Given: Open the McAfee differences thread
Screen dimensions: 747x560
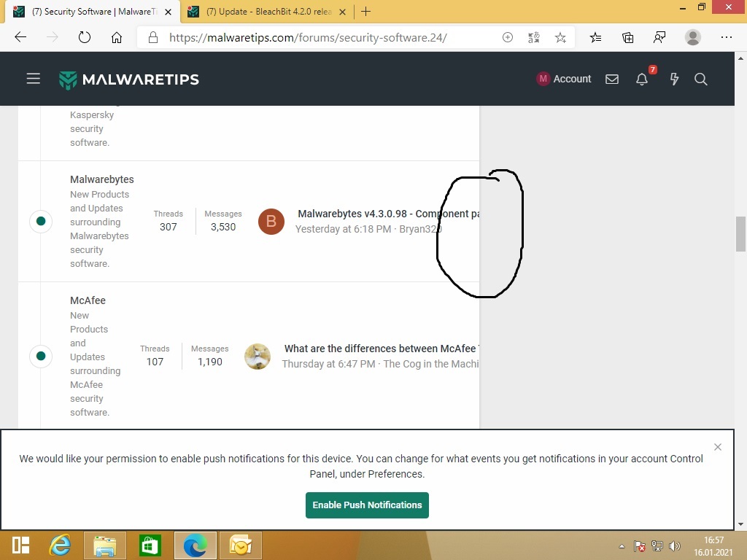Looking at the screenshot, I should (x=382, y=349).
